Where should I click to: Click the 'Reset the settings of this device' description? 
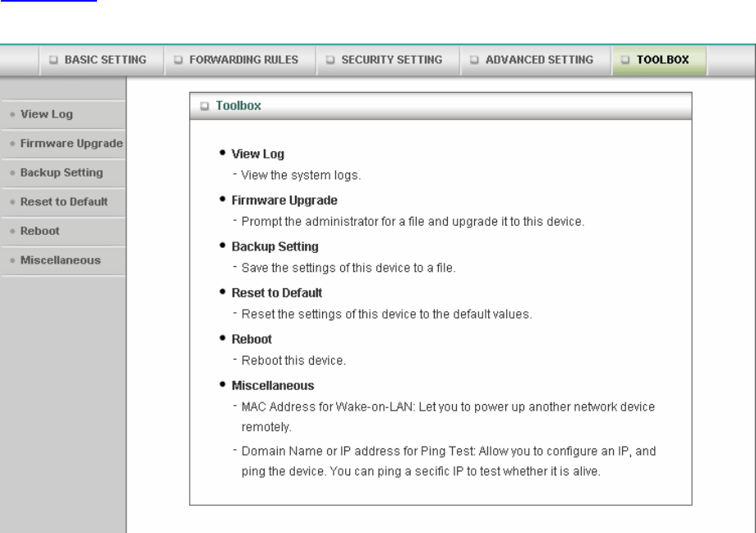point(387,315)
